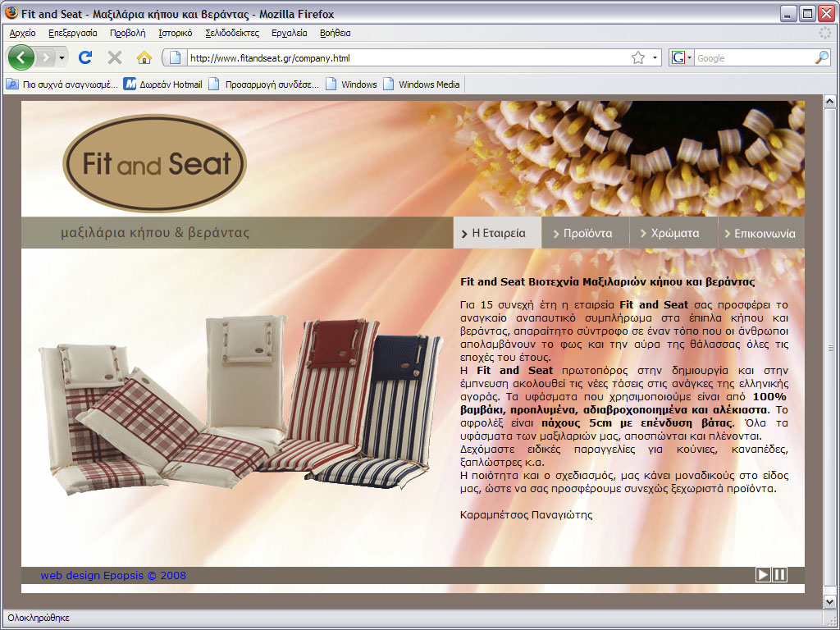Select the 'Η Εταιρεία' navigation tab

(497, 233)
